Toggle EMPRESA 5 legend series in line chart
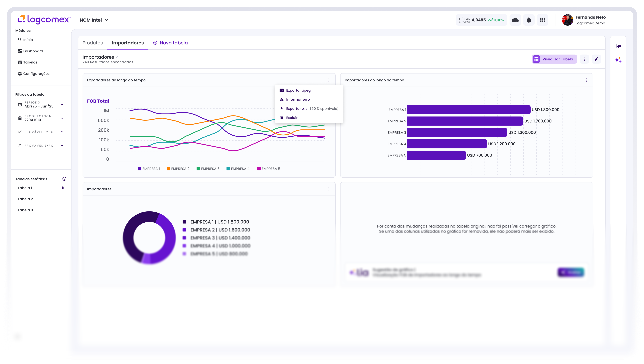644x364 pixels. [x=268, y=169]
